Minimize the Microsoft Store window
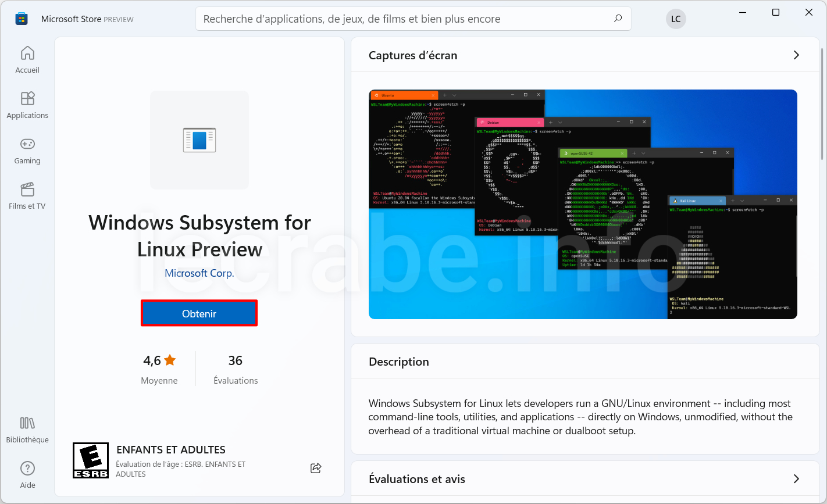Screen dimensions: 827x504 pos(743,12)
